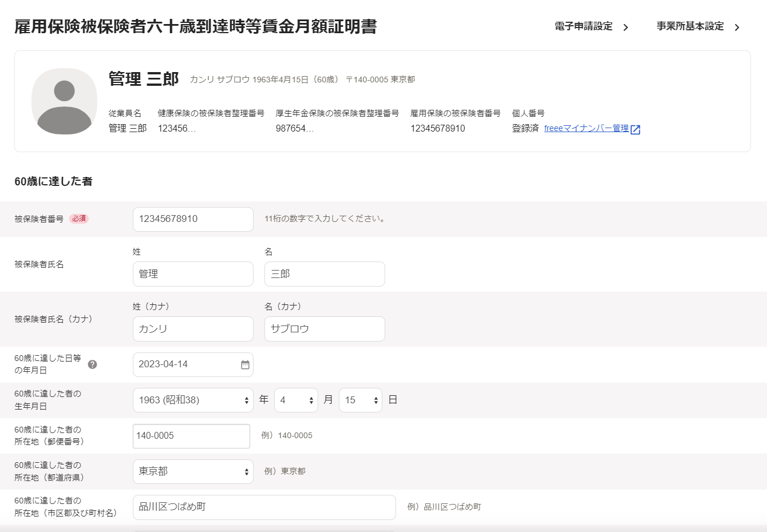Open 事業所基本設定 link
The width and height of the screenshot is (767, 532).
click(x=690, y=26)
